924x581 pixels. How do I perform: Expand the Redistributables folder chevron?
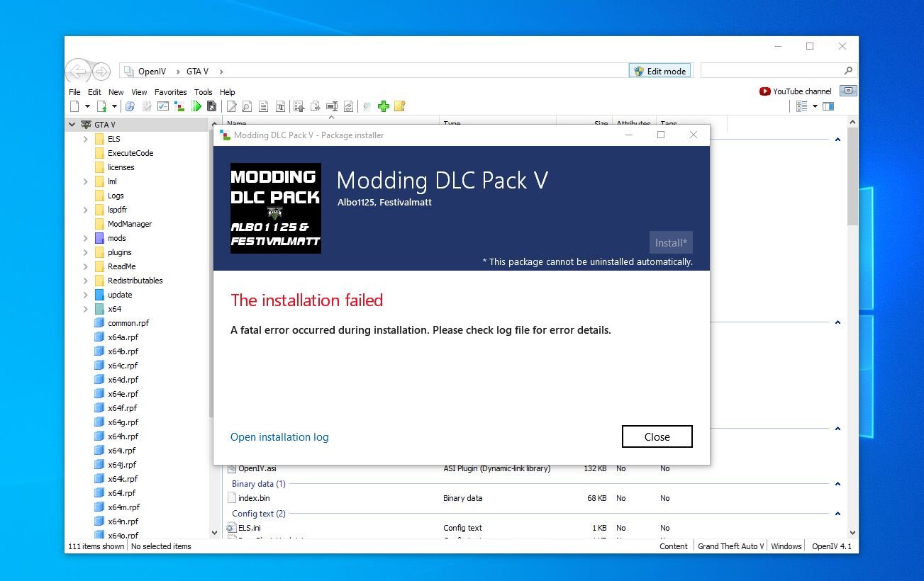click(x=86, y=281)
